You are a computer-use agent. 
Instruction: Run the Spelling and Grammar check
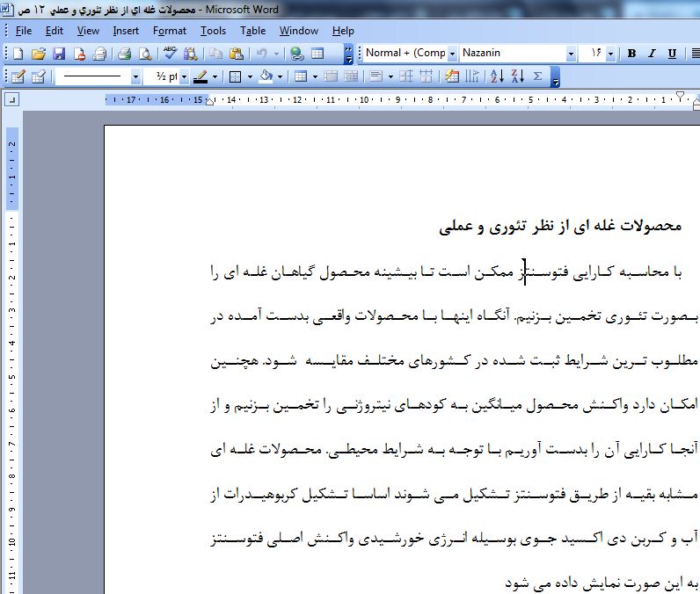pyautogui.click(x=170, y=54)
